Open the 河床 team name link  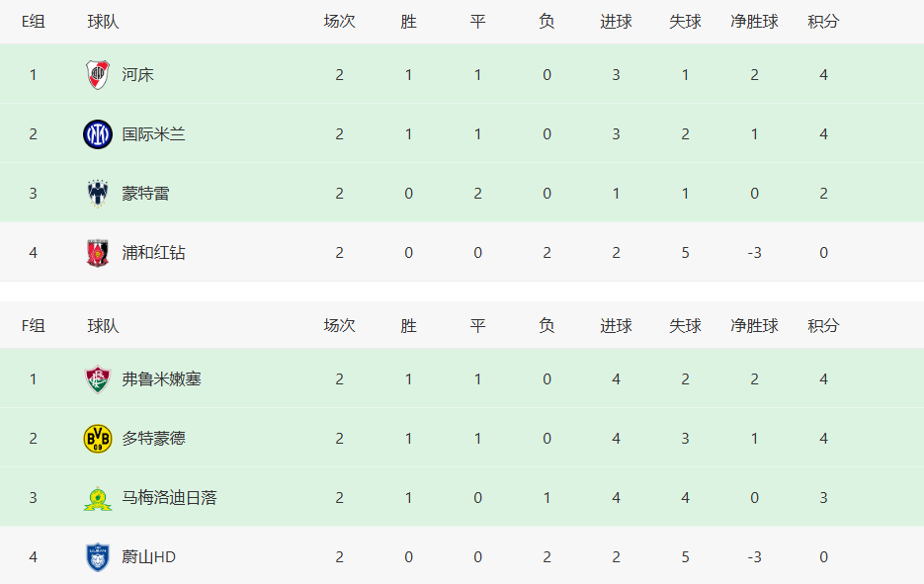tap(138, 75)
